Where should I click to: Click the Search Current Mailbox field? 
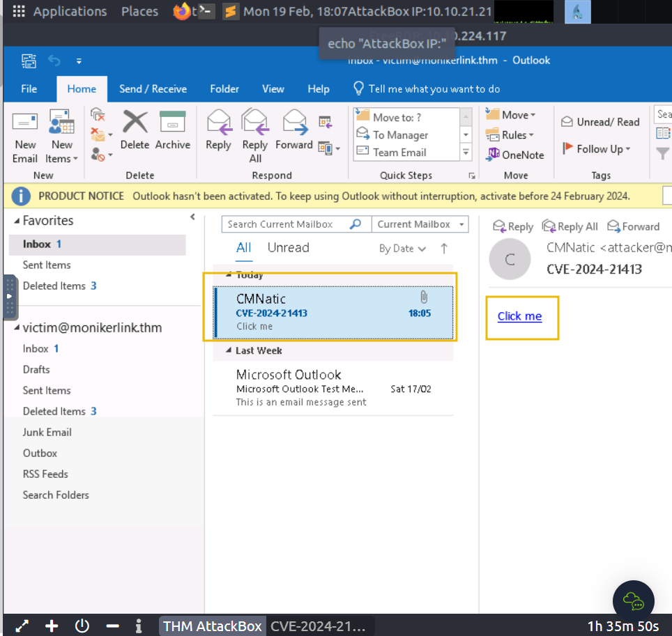pyautogui.click(x=285, y=224)
